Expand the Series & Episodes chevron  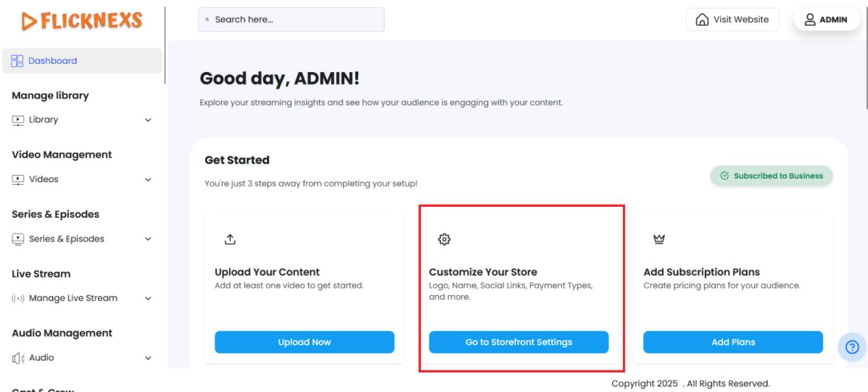tap(148, 239)
